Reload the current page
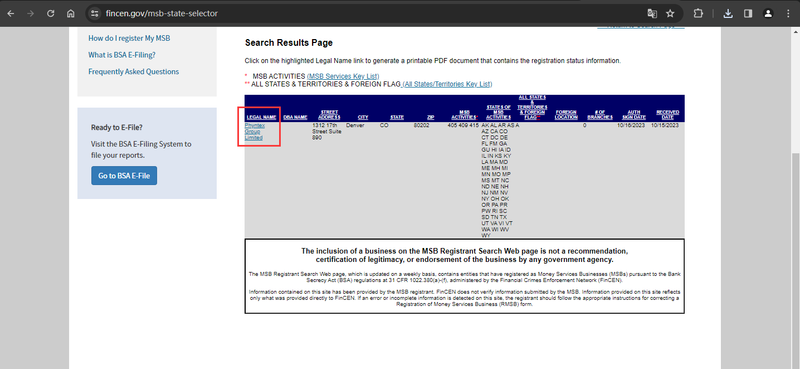The width and height of the screenshot is (800, 369). coord(51,14)
